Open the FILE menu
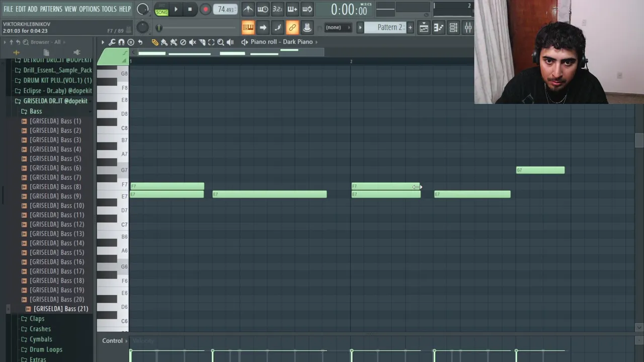 (9, 9)
